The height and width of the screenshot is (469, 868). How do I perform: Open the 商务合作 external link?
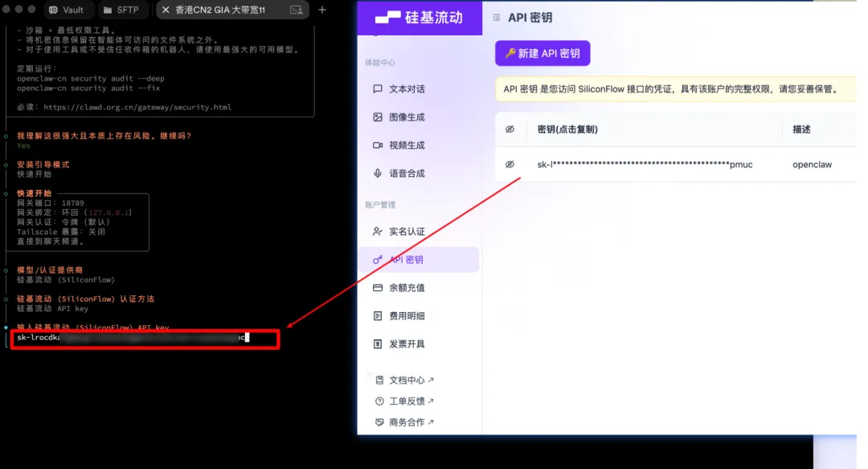tap(404, 422)
